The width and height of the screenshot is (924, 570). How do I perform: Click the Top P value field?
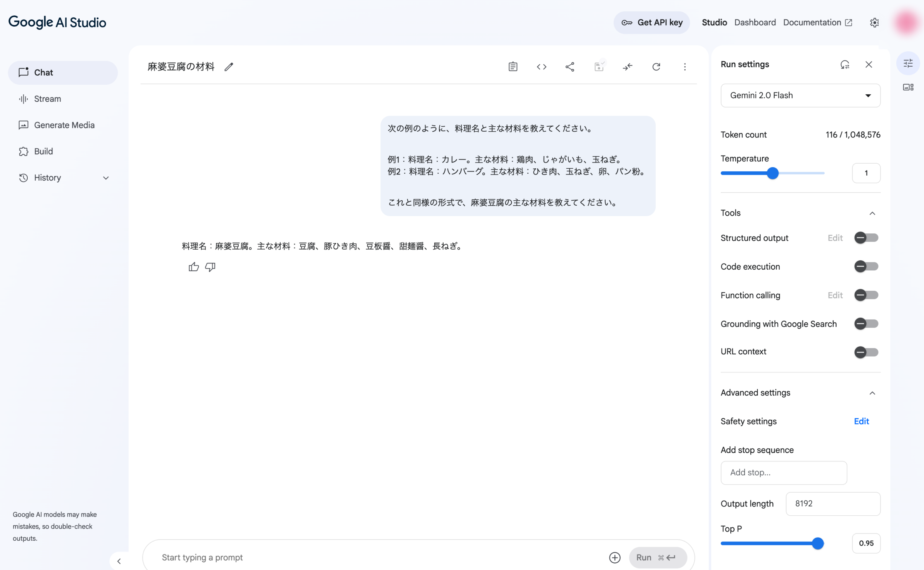pyautogui.click(x=866, y=543)
